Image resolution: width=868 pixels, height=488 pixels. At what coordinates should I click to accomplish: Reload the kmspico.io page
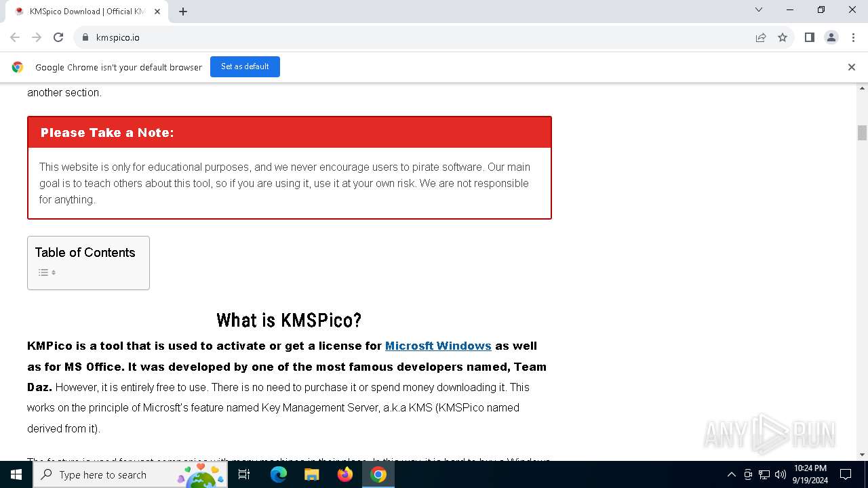coord(58,37)
